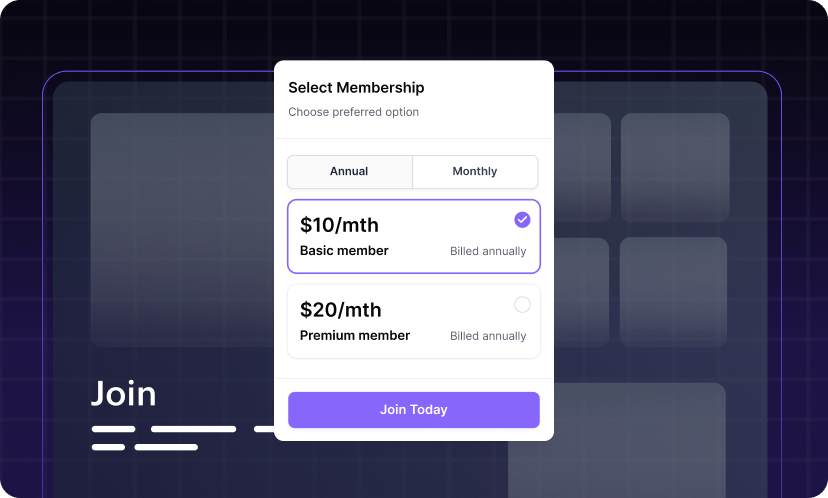Click the placeholder tile beside the Monthly tab
The width and height of the screenshot is (828, 498).
pos(582,166)
